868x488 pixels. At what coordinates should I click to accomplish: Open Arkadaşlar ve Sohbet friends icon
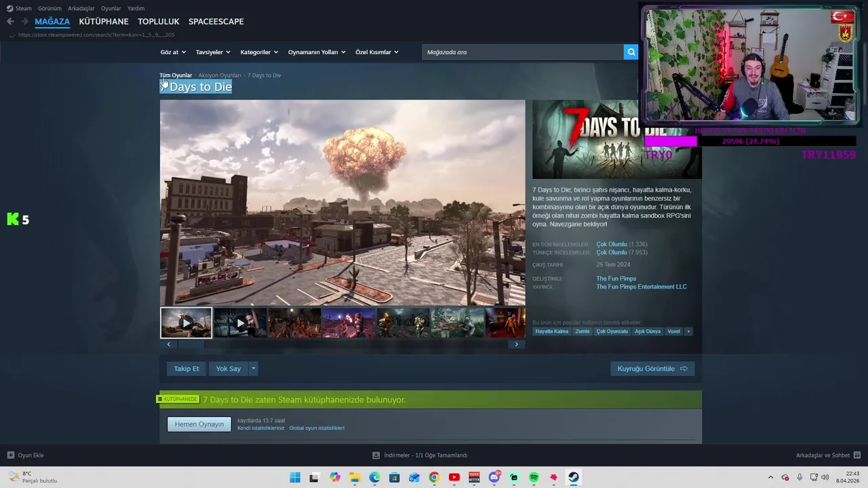856,455
